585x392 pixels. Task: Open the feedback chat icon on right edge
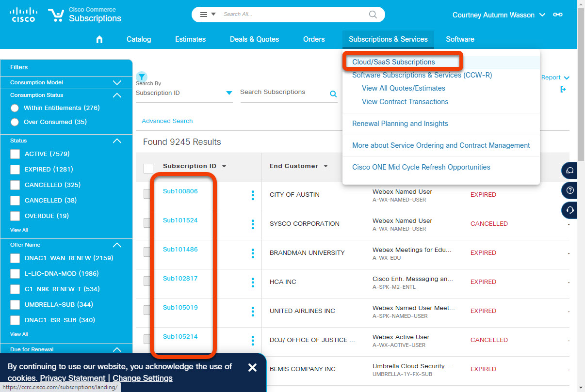569,171
